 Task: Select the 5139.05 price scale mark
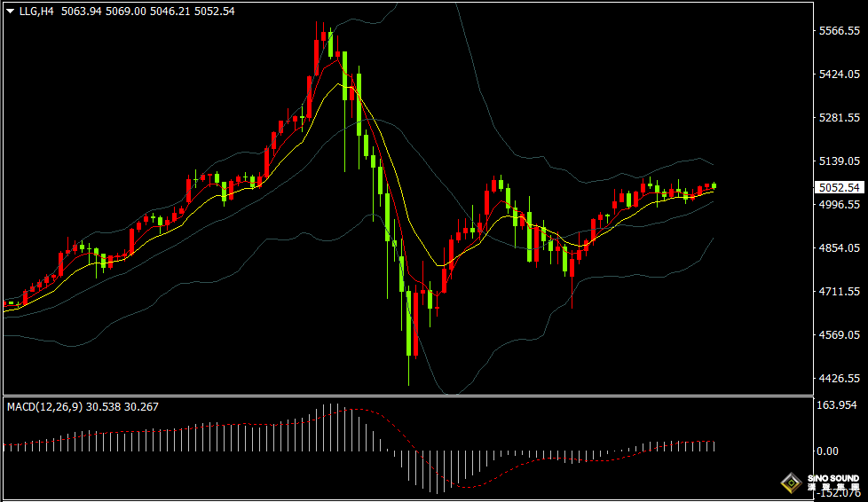click(839, 161)
